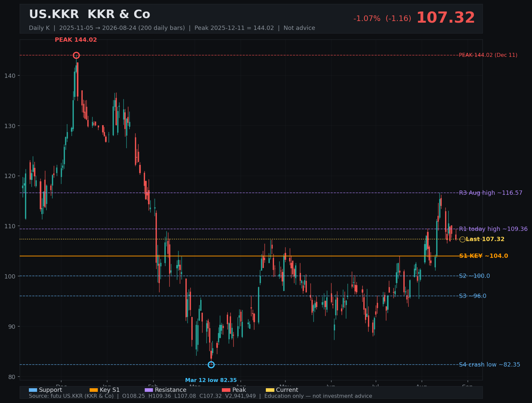The height and width of the screenshot is (403, 532).
Task: Click the 'S1 KEY ~104.0' label
Action: click(483, 256)
